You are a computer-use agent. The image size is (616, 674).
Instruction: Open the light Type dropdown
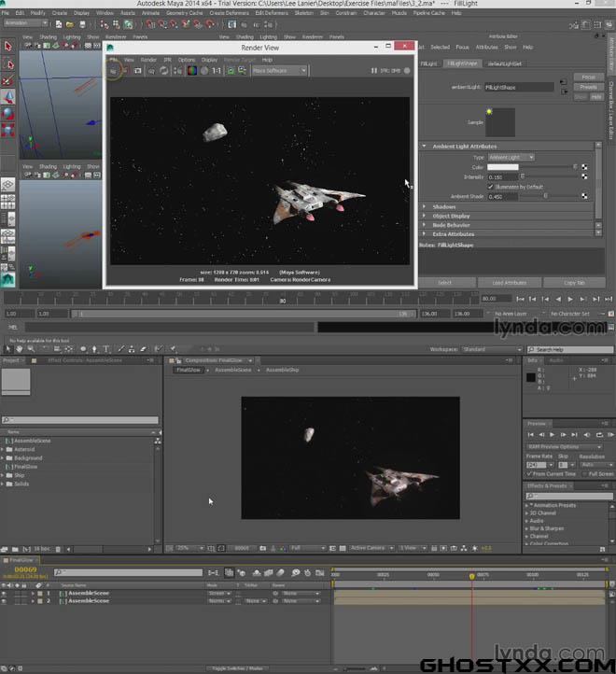pos(511,158)
